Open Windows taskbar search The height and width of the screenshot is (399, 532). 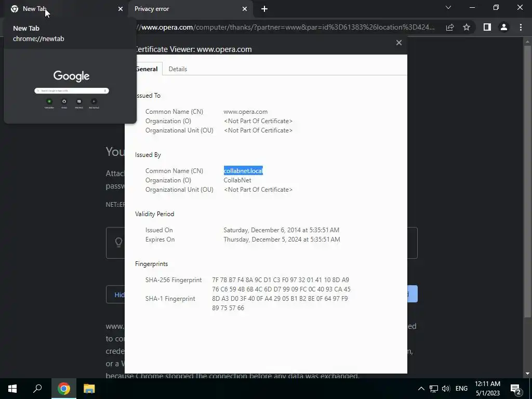pyautogui.click(x=37, y=389)
